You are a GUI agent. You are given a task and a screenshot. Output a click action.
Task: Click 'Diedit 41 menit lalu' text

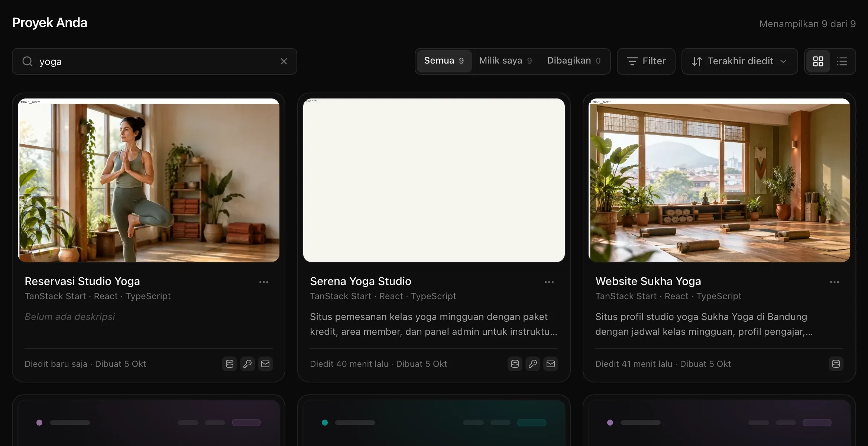[634, 364]
